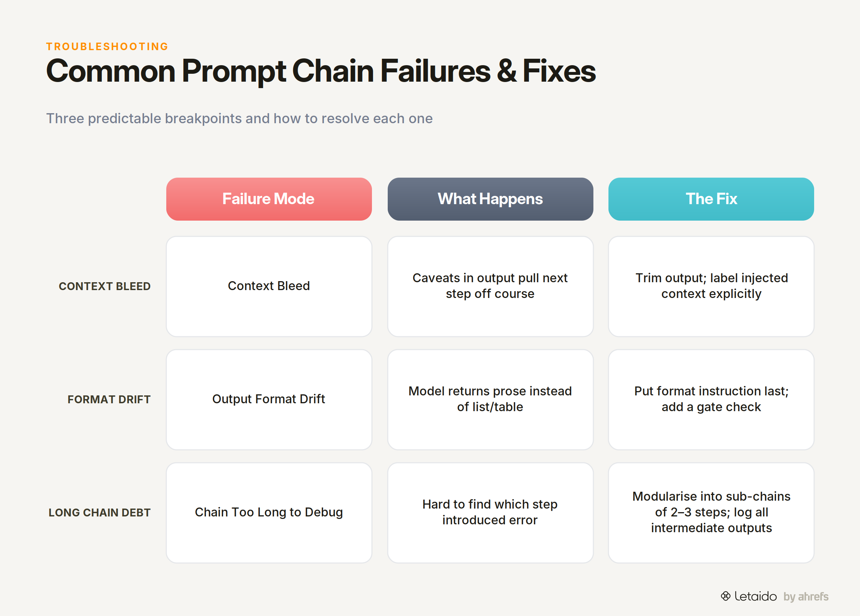Screen dimensions: 860x616
Task: Click the TROUBLESHOOTING orange label
Action: 107,46
